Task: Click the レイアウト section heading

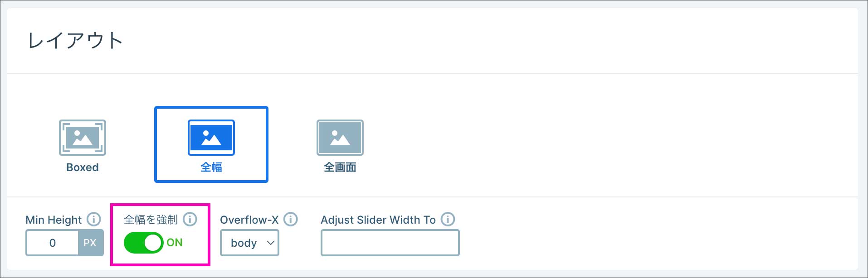Action: 75,41
